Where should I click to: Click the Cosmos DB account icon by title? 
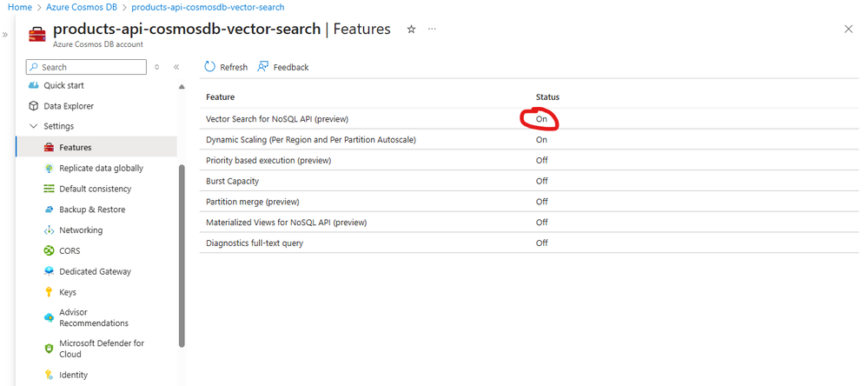point(37,35)
